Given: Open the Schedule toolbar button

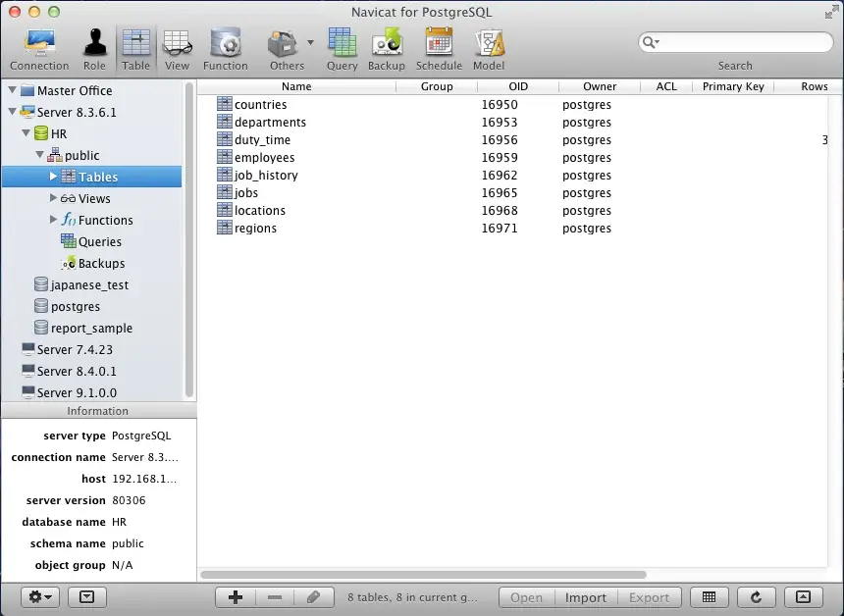Looking at the screenshot, I should (x=440, y=50).
